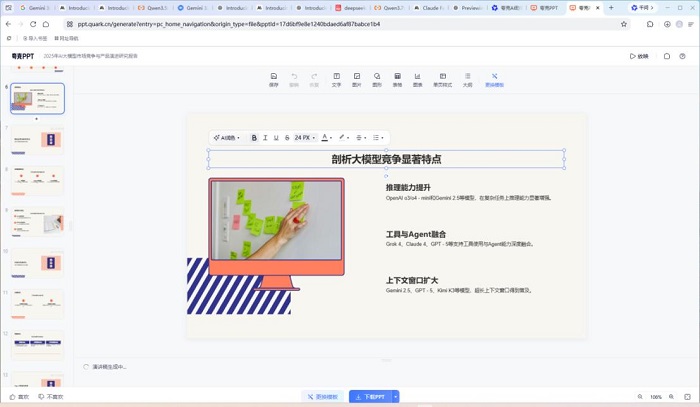This screenshot has height=407, width=700.
Task: Toggle italic formatting
Action: point(265,138)
